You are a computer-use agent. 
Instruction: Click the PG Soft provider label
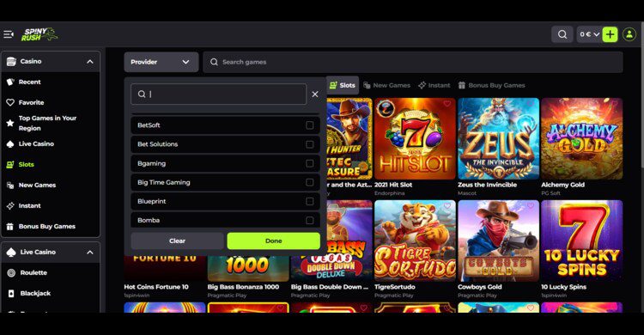pyautogui.click(x=550, y=193)
